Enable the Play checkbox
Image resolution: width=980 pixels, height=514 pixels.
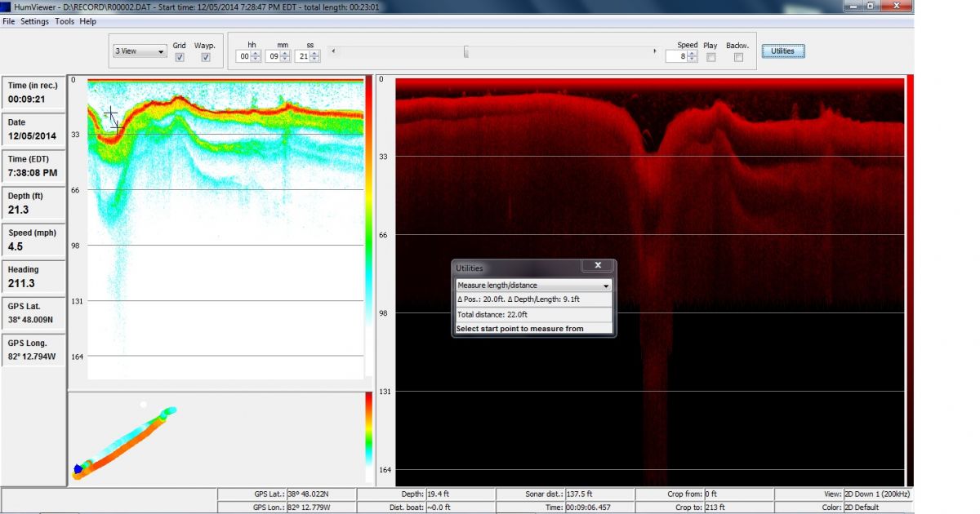[710, 57]
